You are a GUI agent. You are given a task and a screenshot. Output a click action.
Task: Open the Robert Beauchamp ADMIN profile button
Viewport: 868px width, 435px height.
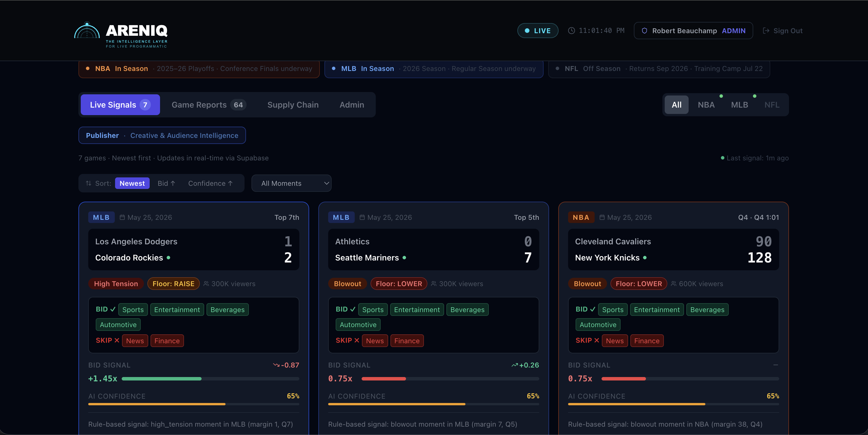[694, 31]
